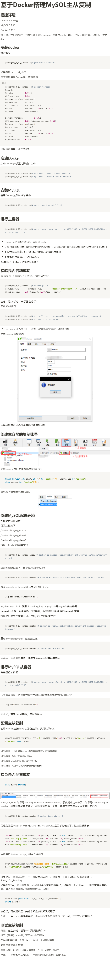Screen dimensions: 110x980
Task: Switch to the HTTP tab
Action: click(x=52, y=344)
